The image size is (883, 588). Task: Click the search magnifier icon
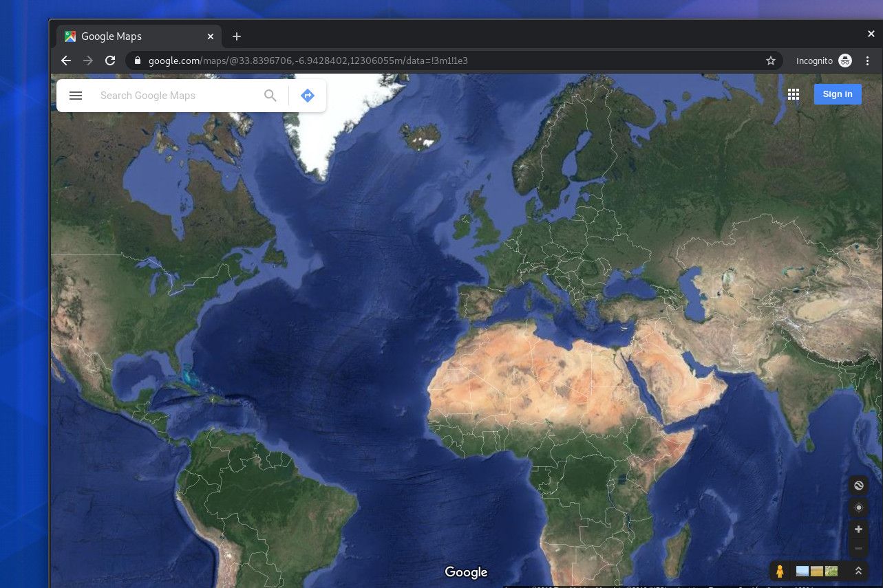tap(270, 95)
